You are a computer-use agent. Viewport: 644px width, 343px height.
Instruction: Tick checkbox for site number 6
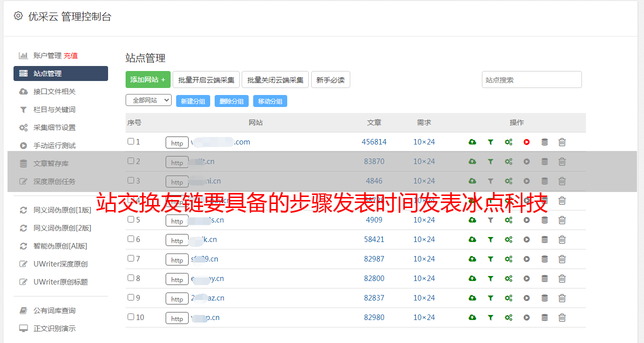pyautogui.click(x=131, y=239)
